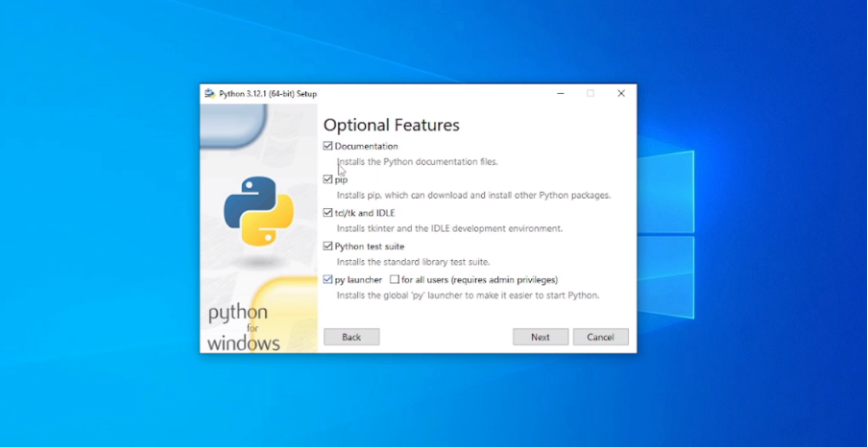Minimize the Python Setup window
Viewport: 868px width, 447px height.
click(x=561, y=93)
